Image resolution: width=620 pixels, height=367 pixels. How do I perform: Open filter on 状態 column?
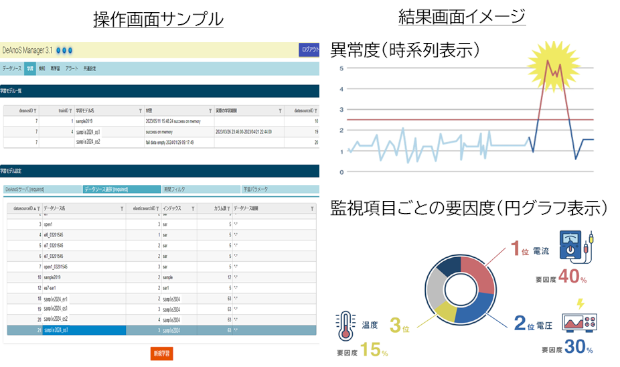tap(210, 111)
